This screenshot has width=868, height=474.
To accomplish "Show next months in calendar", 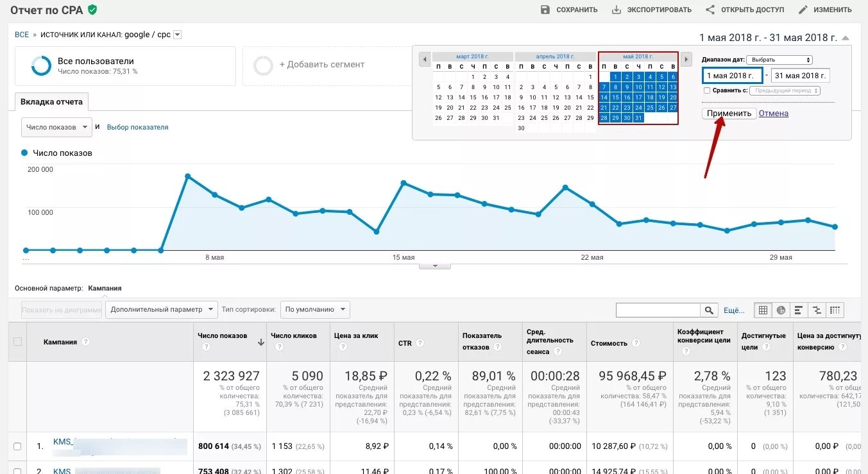I will tap(686, 60).
